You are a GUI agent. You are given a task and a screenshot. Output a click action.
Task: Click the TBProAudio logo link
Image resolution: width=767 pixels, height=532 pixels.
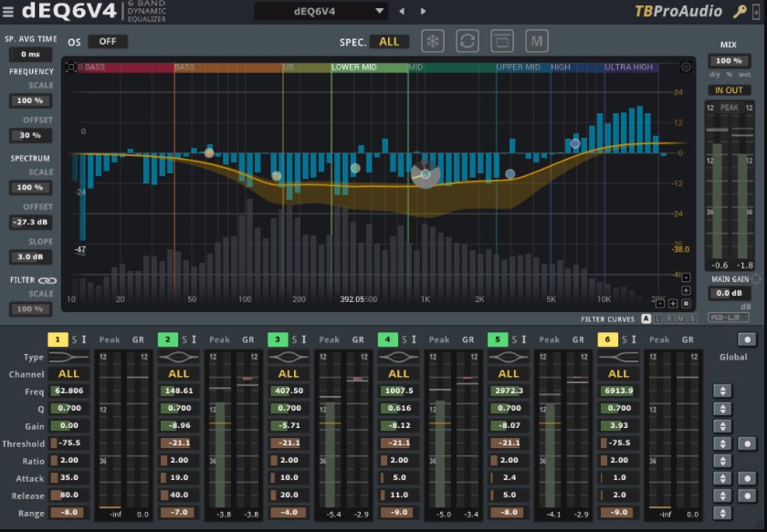pyautogui.click(x=678, y=11)
